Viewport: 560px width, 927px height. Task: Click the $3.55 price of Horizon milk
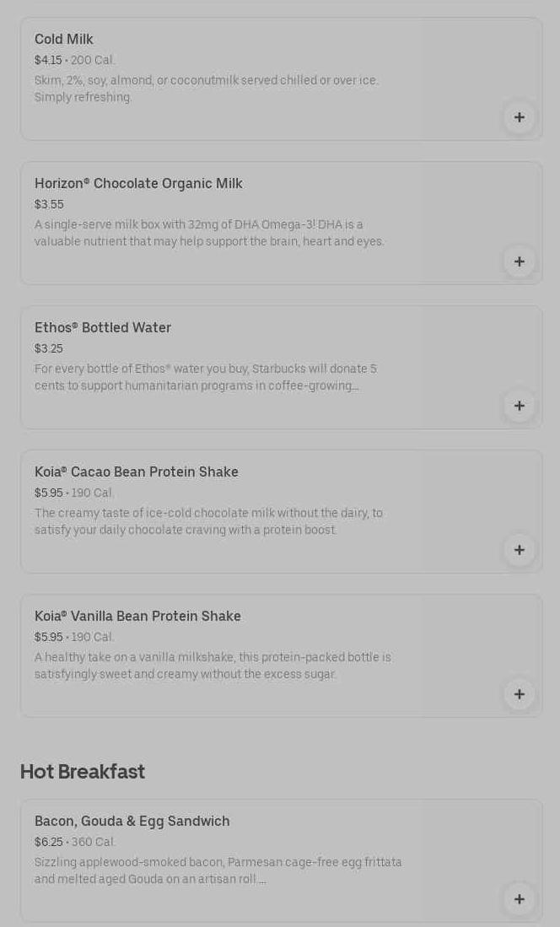pyautogui.click(x=49, y=205)
